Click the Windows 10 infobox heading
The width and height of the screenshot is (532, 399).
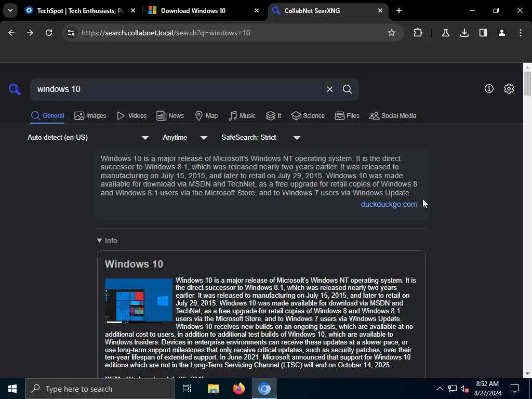134,264
